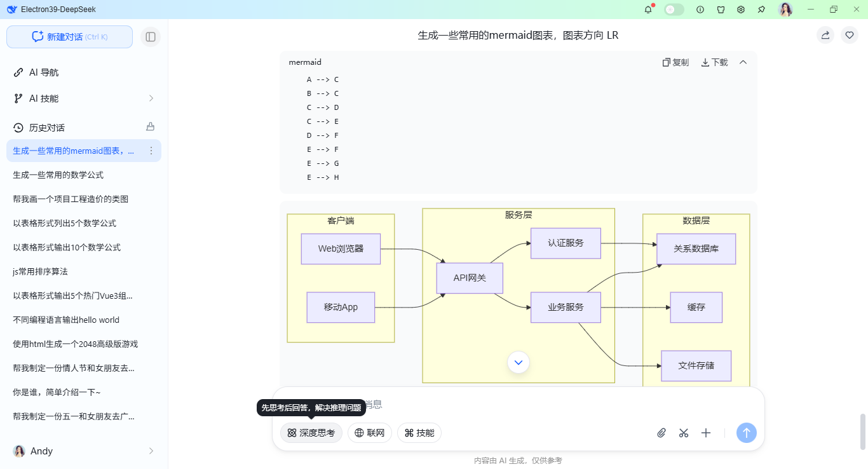
Task: Pin the window on top
Action: click(761, 10)
